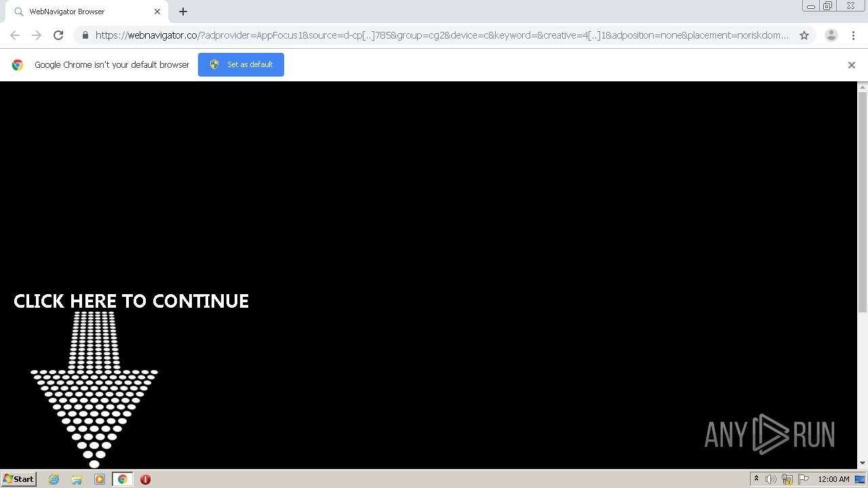Click the browser back arrow
The height and width of the screenshot is (488, 868).
(15, 35)
